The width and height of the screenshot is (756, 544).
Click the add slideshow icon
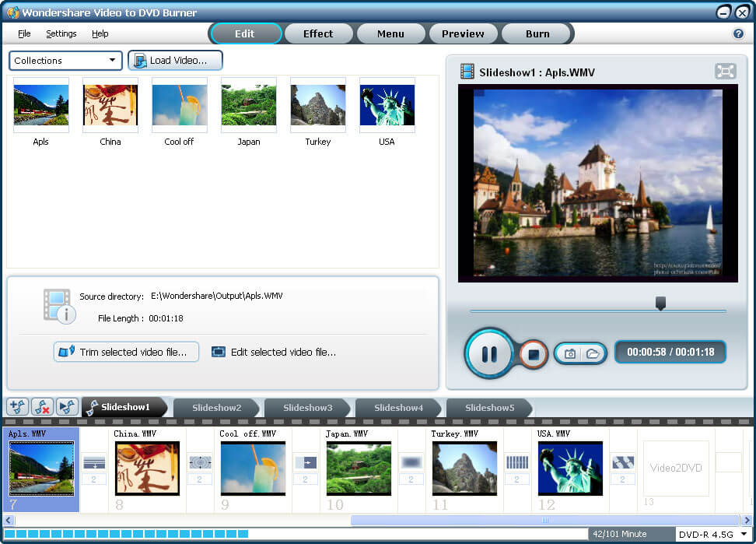(x=17, y=407)
